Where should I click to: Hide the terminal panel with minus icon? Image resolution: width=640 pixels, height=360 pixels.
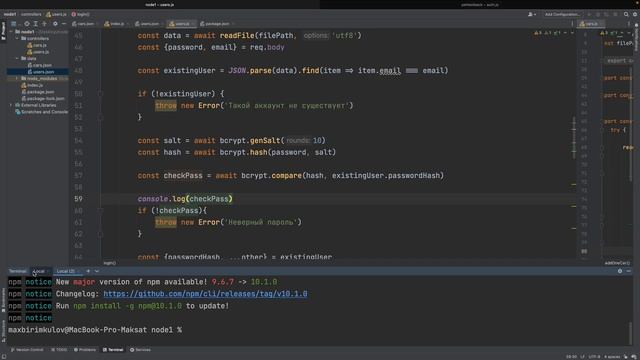[629, 271]
